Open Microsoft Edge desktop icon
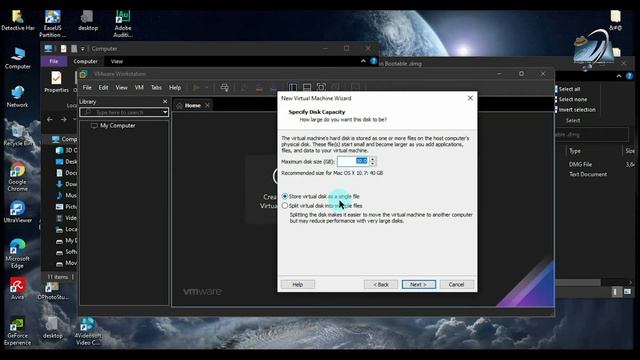 (x=18, y=253)
